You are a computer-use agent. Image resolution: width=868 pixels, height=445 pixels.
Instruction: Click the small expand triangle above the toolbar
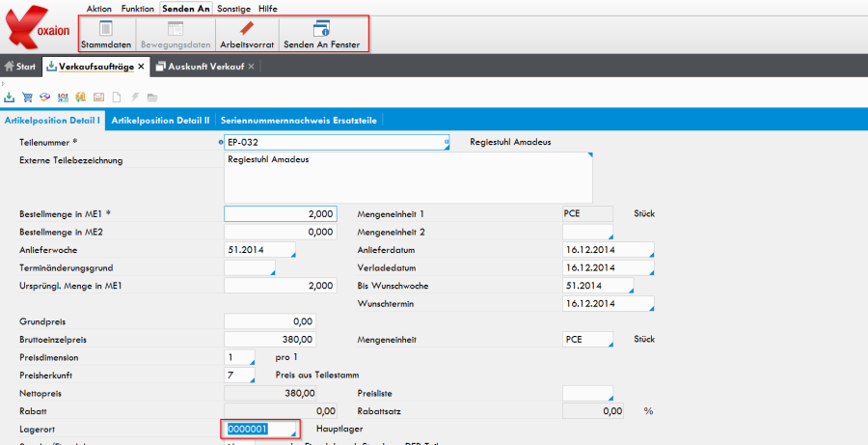pos(5,83)
